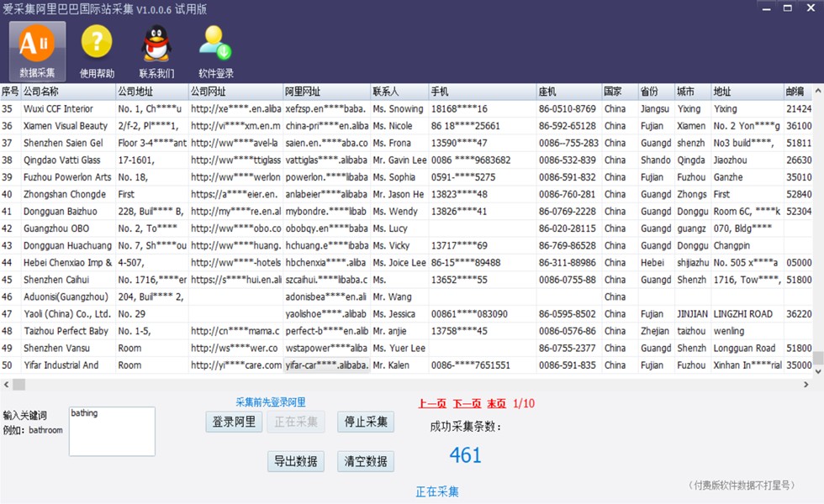The width and height of the screenshot is (824, 504).
Task: Select the Yaoli (China) Co., Ltd. row
Action: pyautogui.click(x=406, y=314)
